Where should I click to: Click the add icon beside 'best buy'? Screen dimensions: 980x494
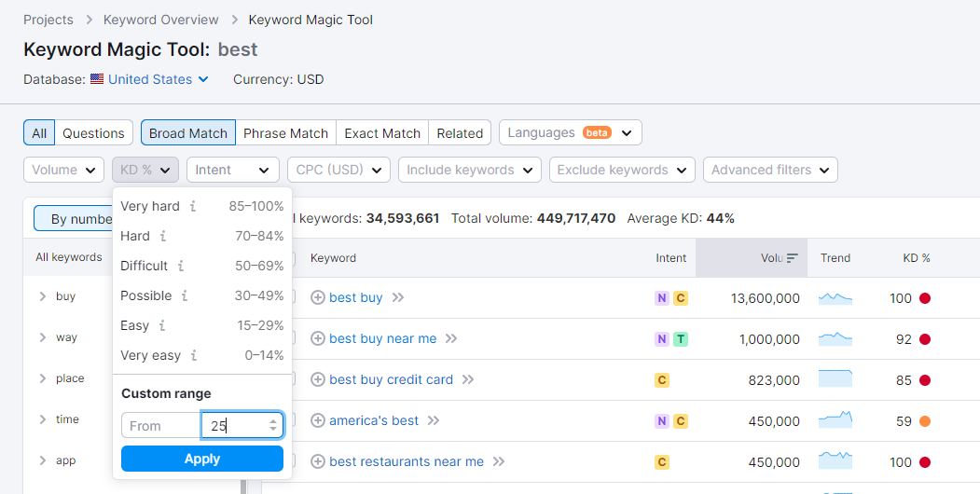tap(317, 298)
